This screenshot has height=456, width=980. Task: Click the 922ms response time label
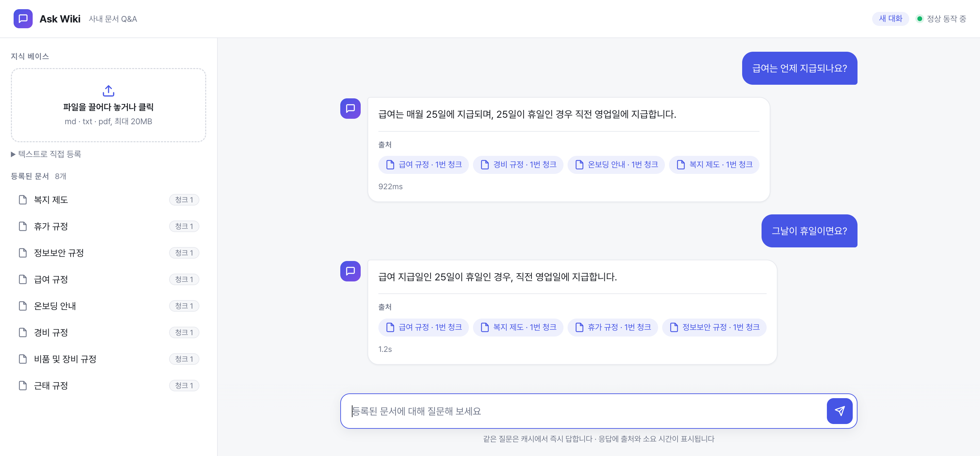pos(390,187)
